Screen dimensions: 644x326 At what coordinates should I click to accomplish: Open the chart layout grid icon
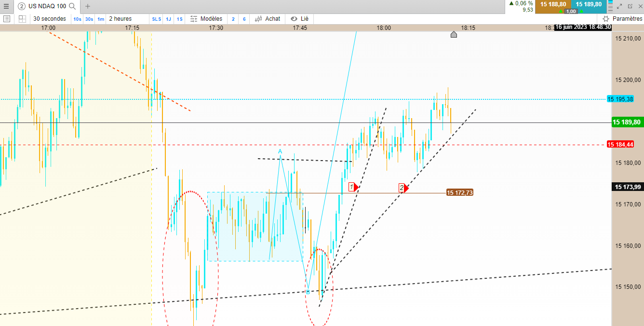click(22, 19)
